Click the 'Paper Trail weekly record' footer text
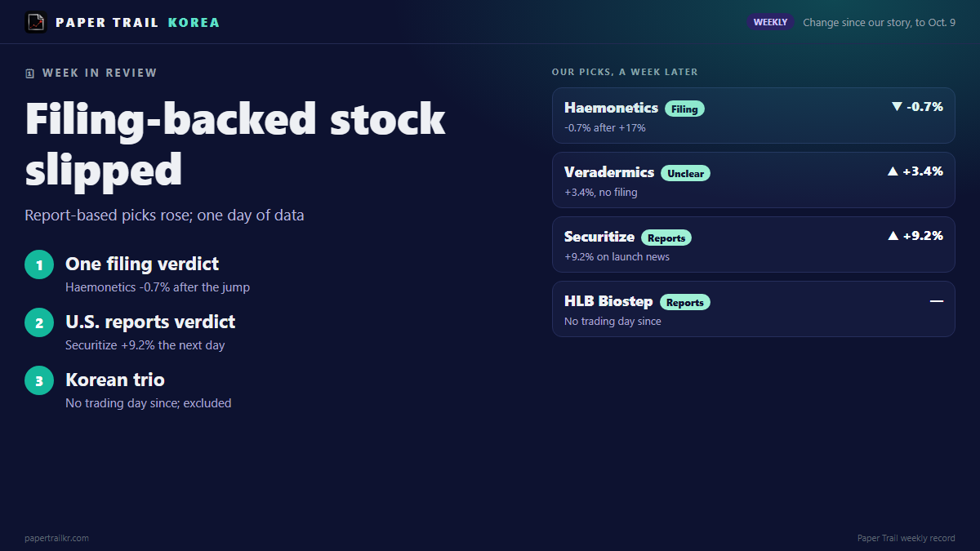The image size is (980, 551). tap(906, 538)
